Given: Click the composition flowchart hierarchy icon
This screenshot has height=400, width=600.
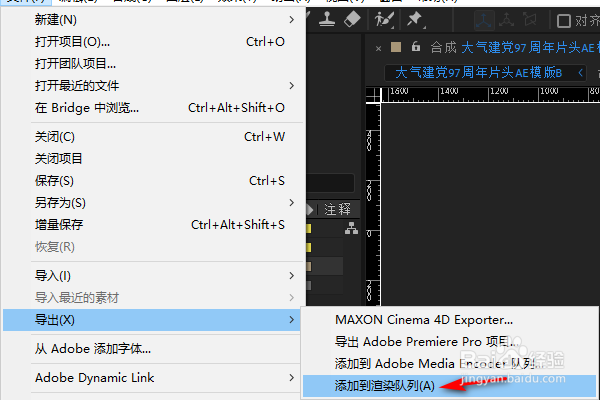Looking at the screenshot, I should coord(351,228).
